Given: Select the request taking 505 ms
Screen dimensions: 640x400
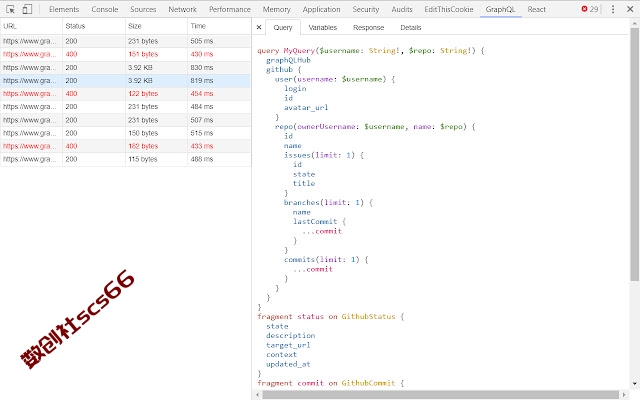Looking at the screenshot, I should [125, 41].
